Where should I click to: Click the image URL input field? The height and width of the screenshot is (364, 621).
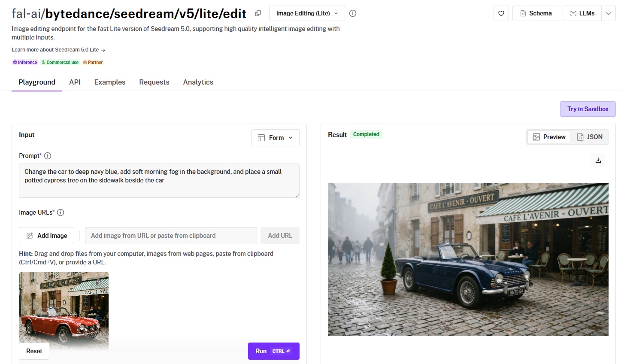[x=171, y=236]
